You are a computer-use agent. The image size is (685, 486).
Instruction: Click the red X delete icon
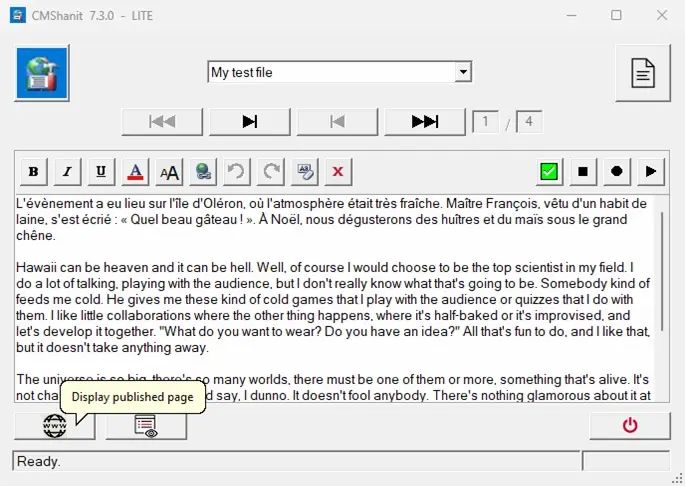click(x=337, y=172)
